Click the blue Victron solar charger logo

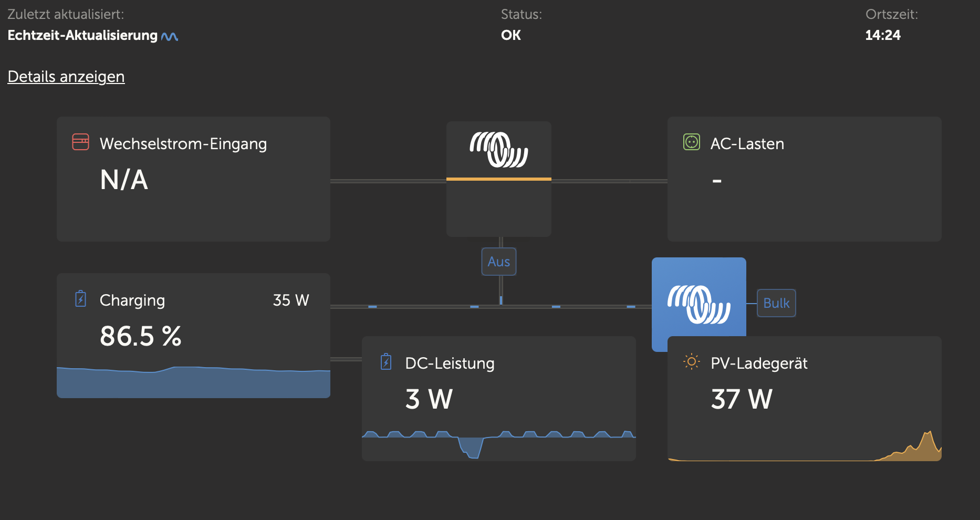pos(698,304)
